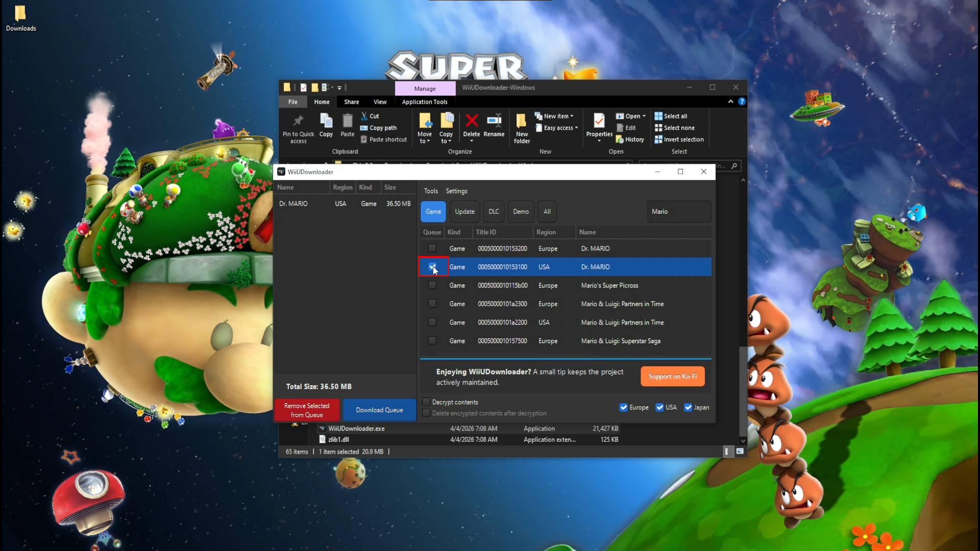980x551 pixels.
Task: Click the Support on Ko-Fi button
Action: coord(672,377)
